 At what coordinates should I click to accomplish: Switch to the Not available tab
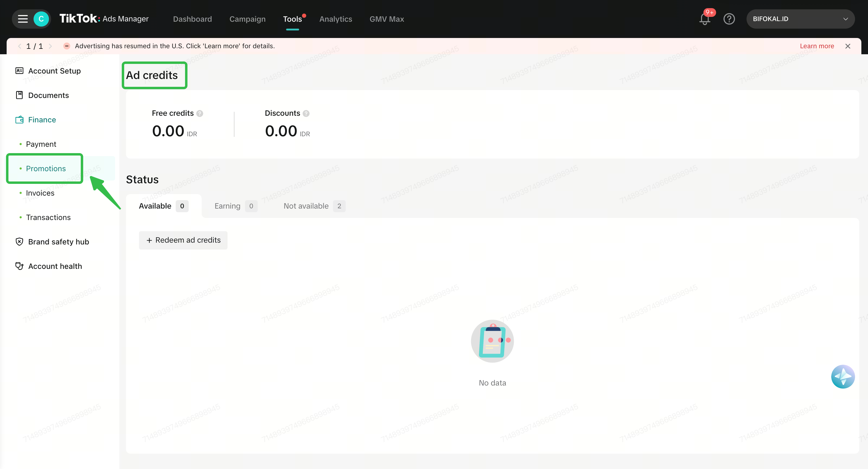pyautogui.click(x=314, y=206)
